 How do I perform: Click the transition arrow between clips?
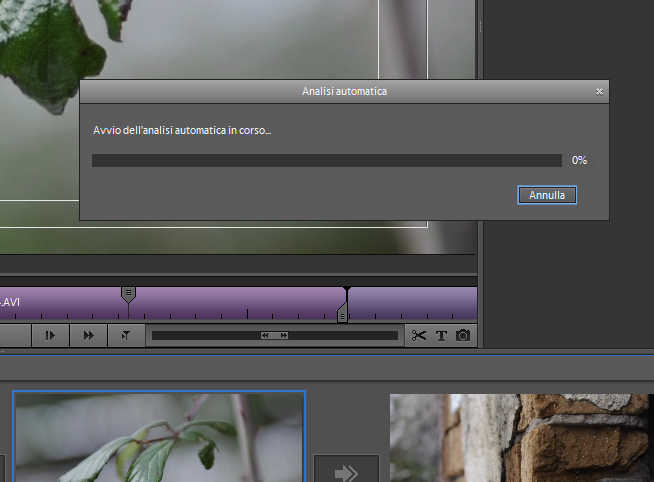point(346,472)
